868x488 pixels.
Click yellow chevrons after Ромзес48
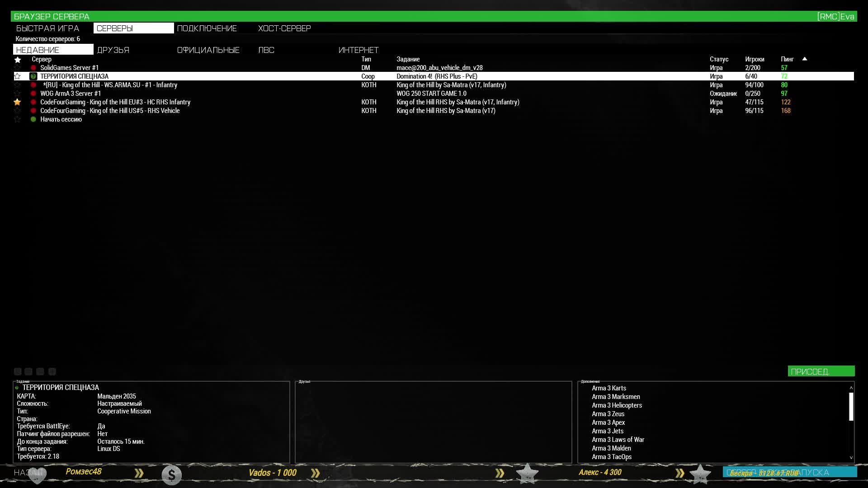click(139, 473)
